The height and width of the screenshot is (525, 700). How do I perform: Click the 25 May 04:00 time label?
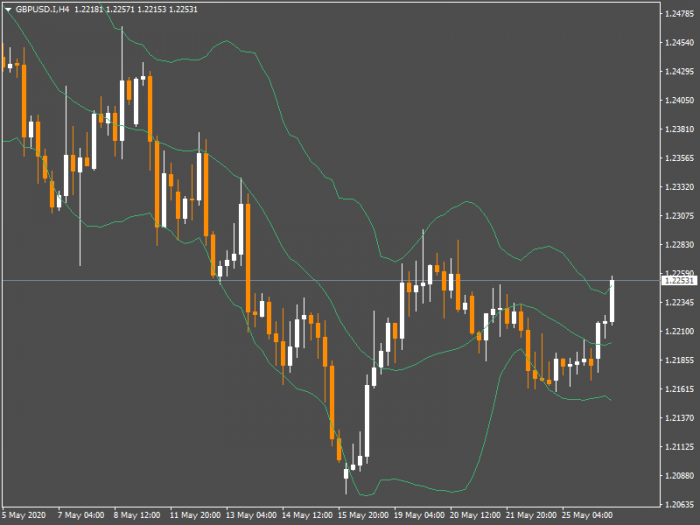(587, 515)
